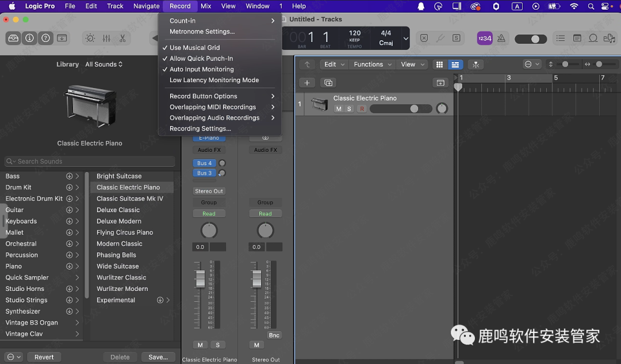
Task: Click the Save button in Library
Action: (158, 357)
